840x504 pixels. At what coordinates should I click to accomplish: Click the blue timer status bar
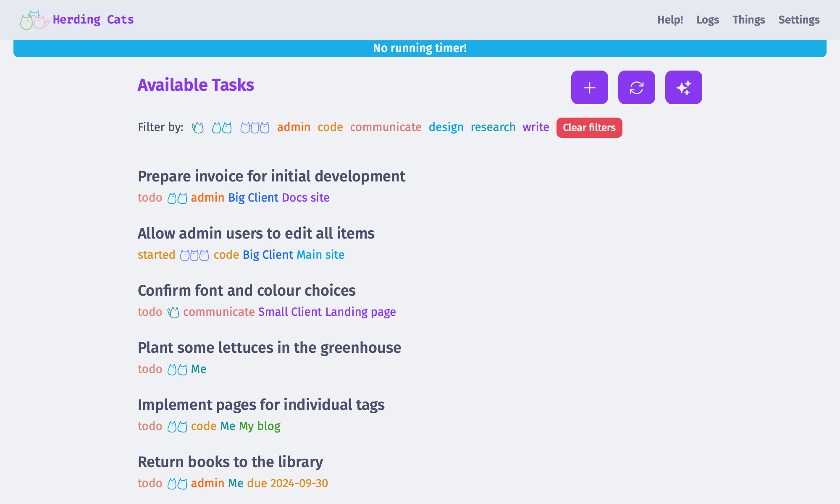(420, 48)
